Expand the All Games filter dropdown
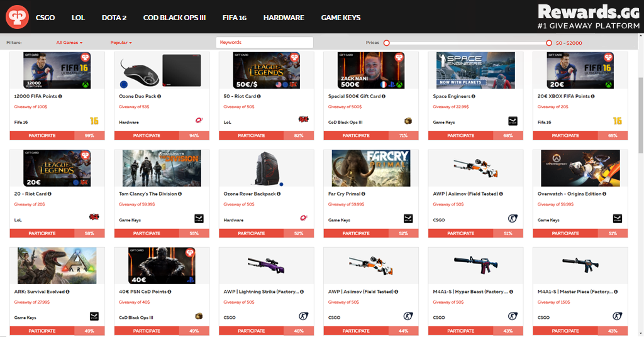The width and height of the screenshot is (644, 337). pos(69,43)
